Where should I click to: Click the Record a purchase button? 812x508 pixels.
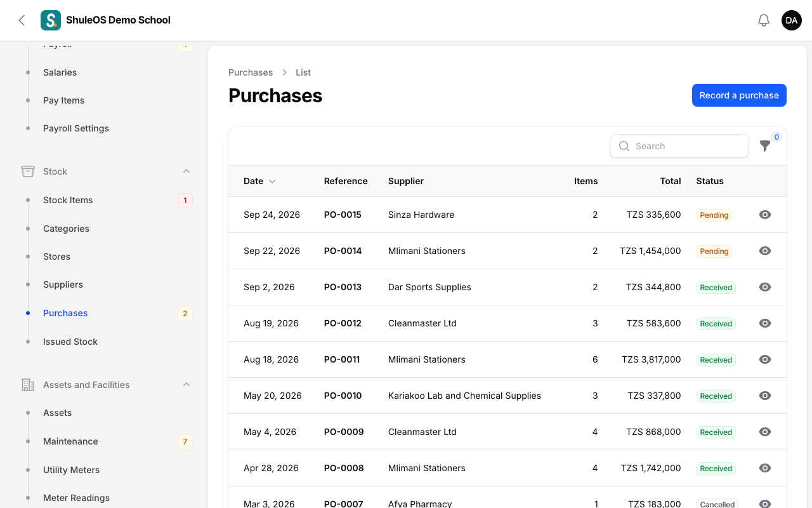coord(739,95)
